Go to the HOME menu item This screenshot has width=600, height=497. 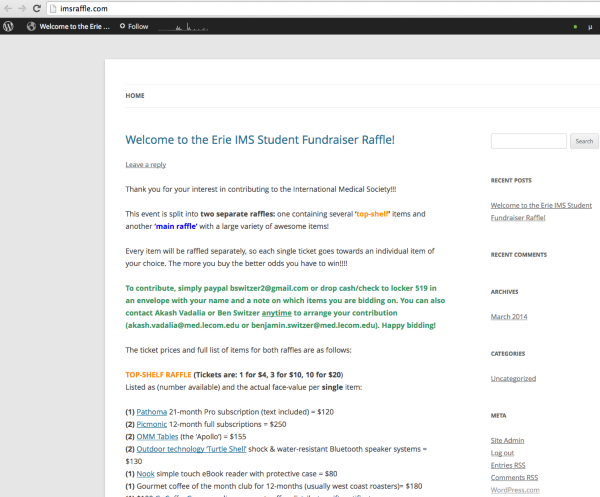134,96
